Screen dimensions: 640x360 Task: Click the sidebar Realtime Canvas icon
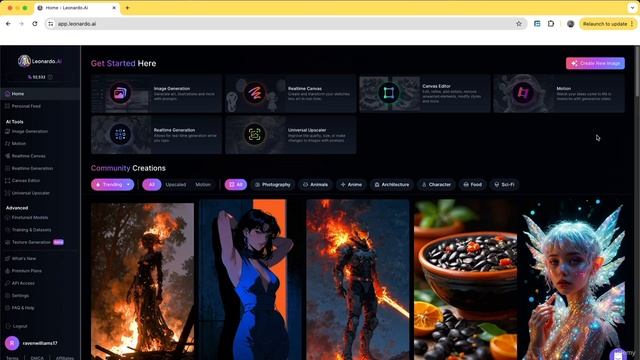pyautogui.click(x=7, y=156)
